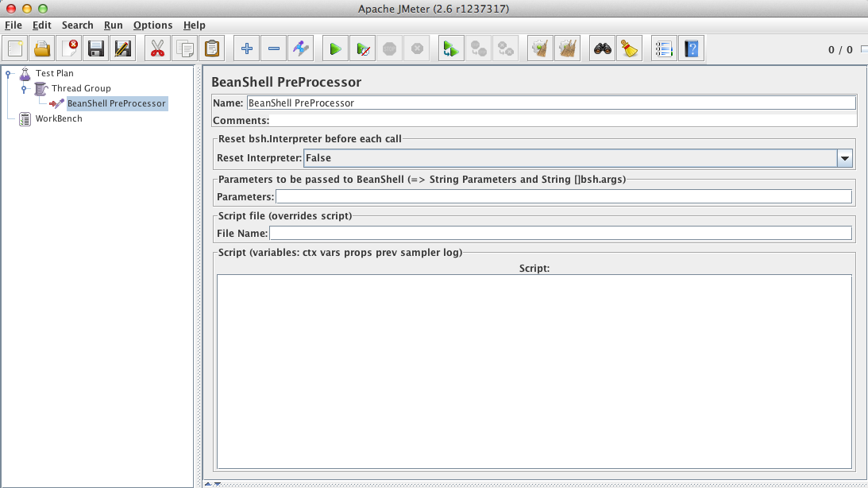This screenshot has height=488, width=868.
Task: Open the Search menu
Action: 78,25
